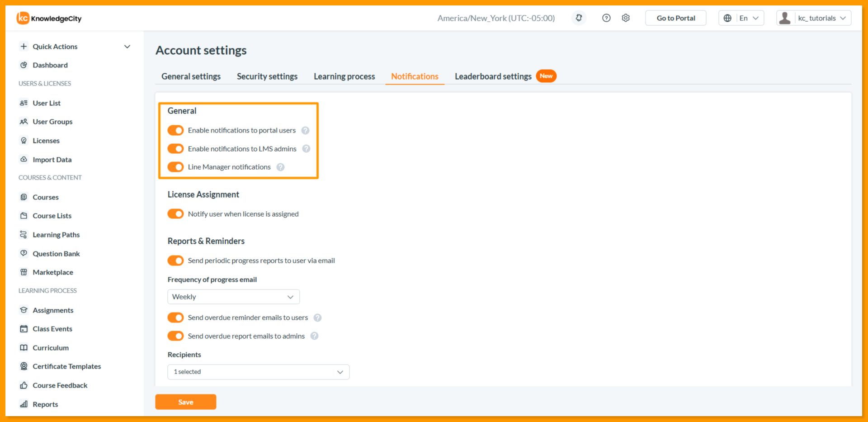
Task: Toggle Send overdue reminder emails to users
Action: tap(175, 318)
